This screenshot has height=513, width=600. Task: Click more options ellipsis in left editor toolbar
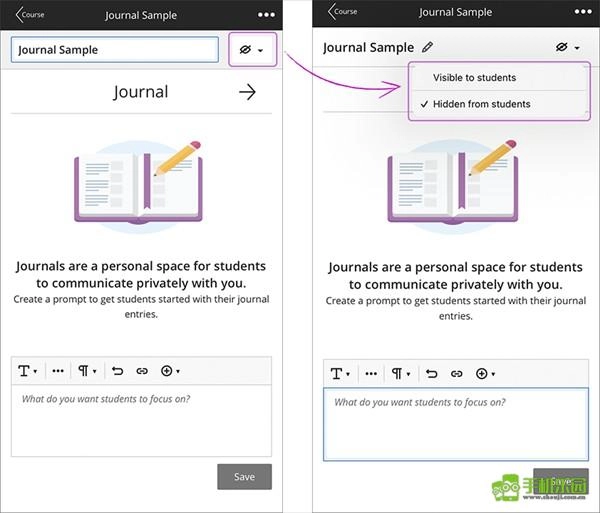[x=58, y=371]
